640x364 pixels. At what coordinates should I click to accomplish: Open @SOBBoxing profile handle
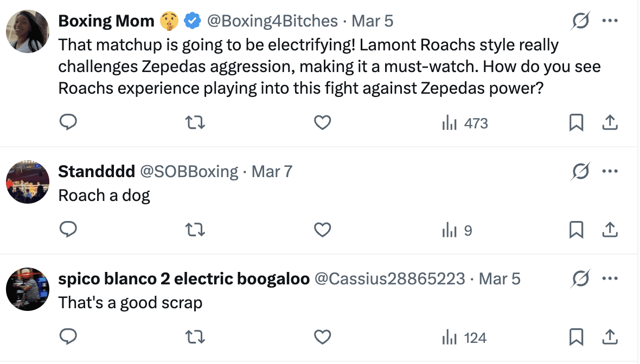click(x=189, y=172)
